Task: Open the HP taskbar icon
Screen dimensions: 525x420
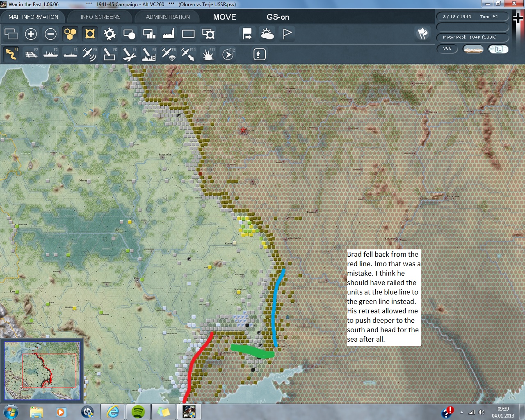Action: (87, 412)
